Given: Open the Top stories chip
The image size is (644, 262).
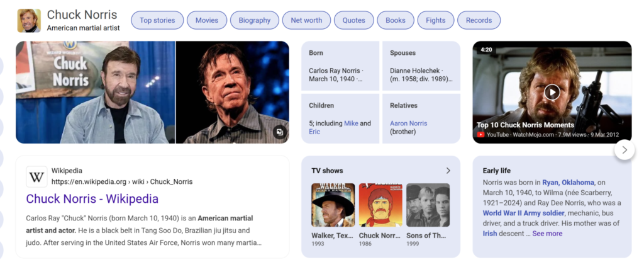Looking at the screenshot, I should tap(157, 20).
